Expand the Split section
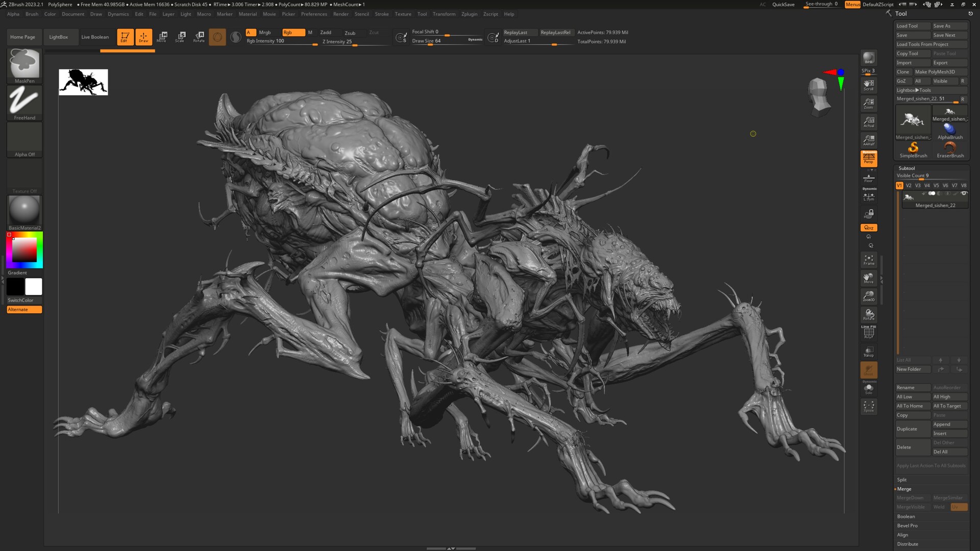 pyautogui.click(x=902, y=480)
